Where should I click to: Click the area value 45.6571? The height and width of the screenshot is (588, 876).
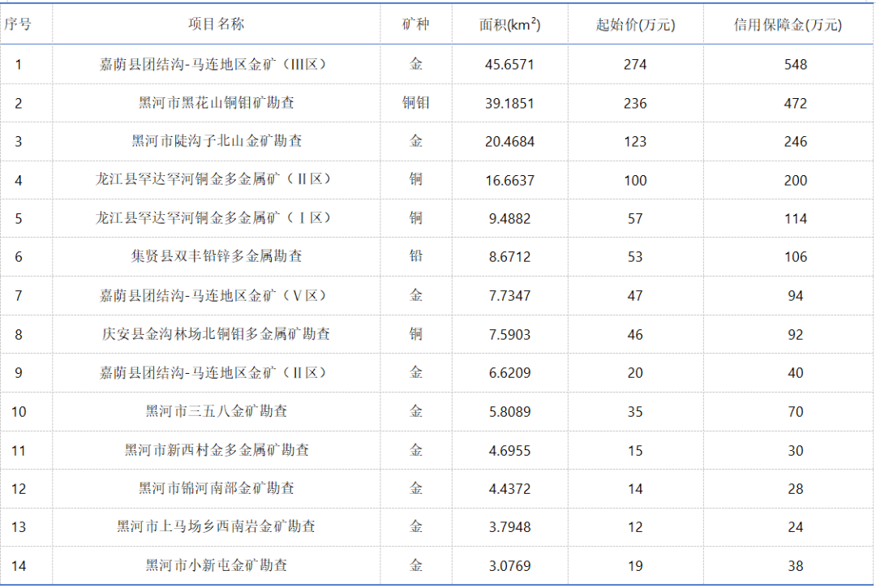point(509,65)
